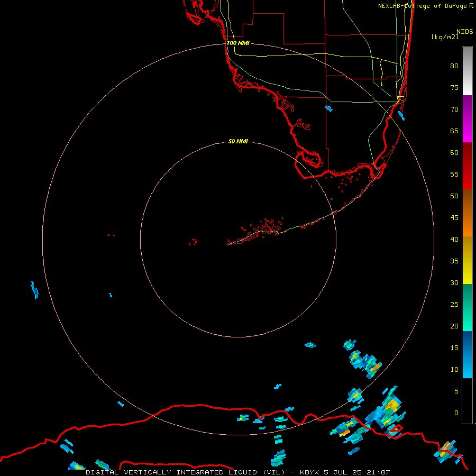This screenshot has width=476, height=476.
Task: Click the 21:07 timestamp in the caption
Action: 378,472
